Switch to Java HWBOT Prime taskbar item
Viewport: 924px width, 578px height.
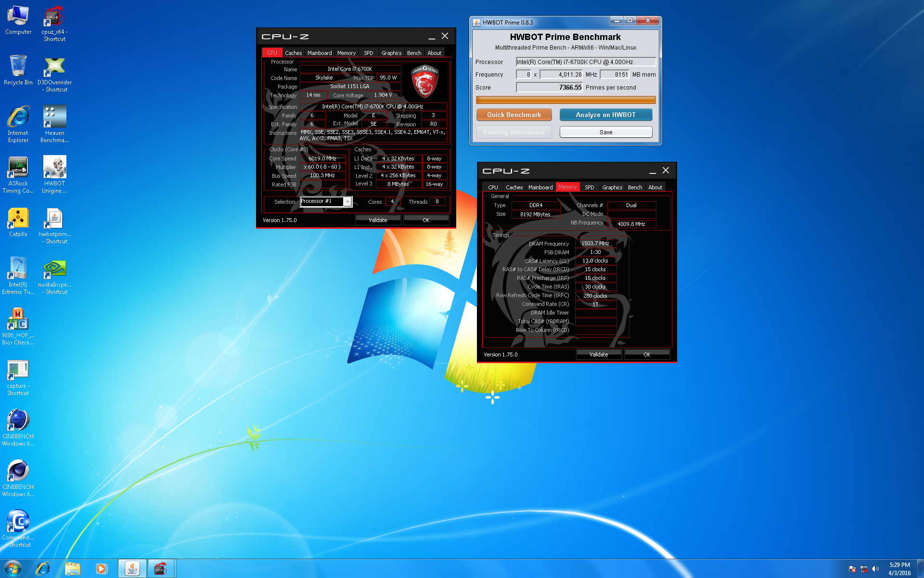[132, 569]
